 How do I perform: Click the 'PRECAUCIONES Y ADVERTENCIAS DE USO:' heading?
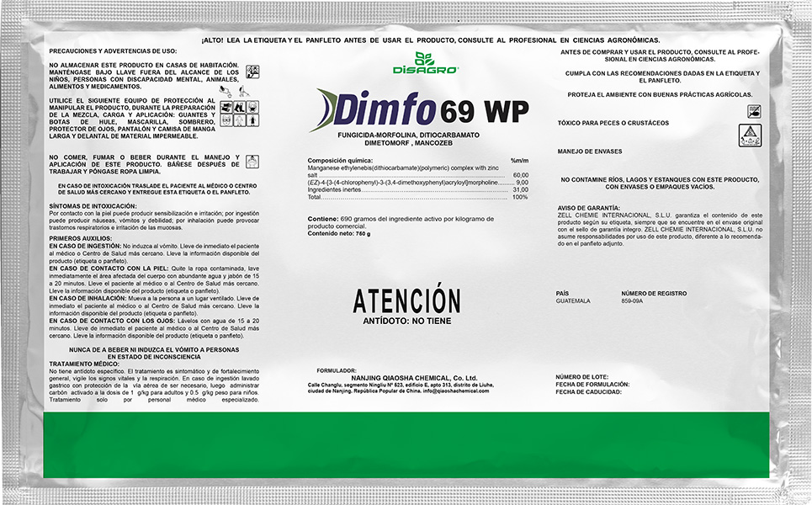(x=113, y=51)
